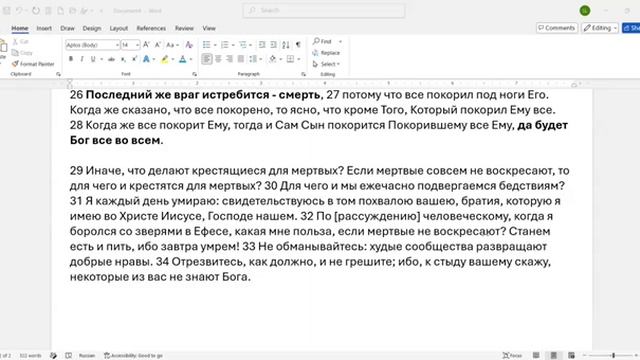The width and height of the screenshot is (640, 360).
Task: Open highlight color dropdown arrow
Action: [x=173, y=60]
